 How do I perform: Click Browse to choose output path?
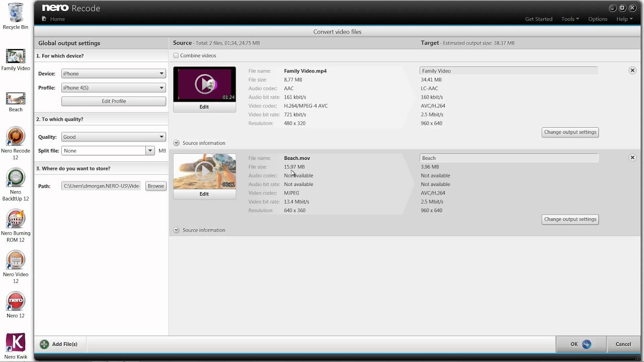pyautogui.click(x=155, y=186)
